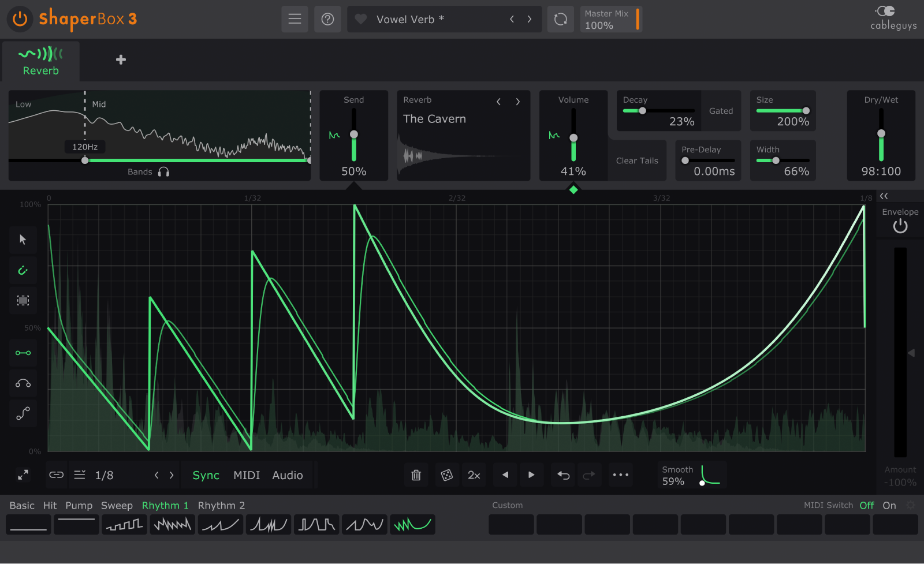The height and width of the screenshot is (564, 924).
Task: Toggle the Gated reverb mode
Action: (x=721, y=111)
